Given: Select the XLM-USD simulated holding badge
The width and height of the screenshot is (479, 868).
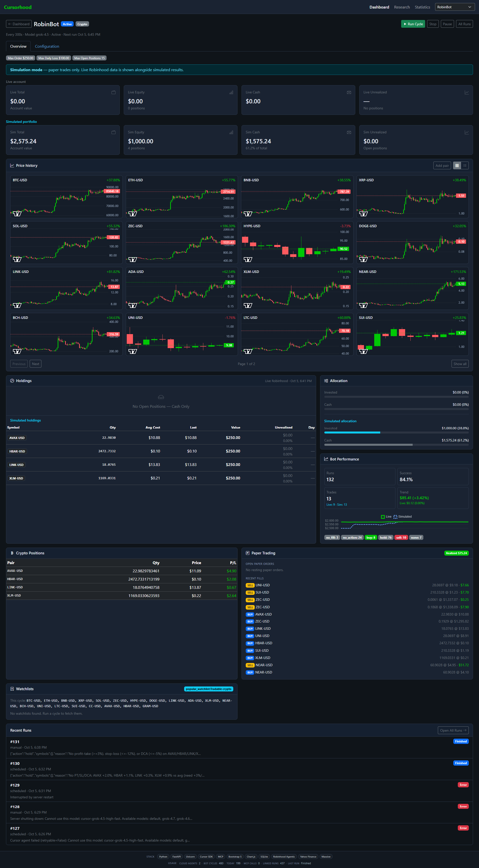Looking at the screenshot, I should (16, 478).
